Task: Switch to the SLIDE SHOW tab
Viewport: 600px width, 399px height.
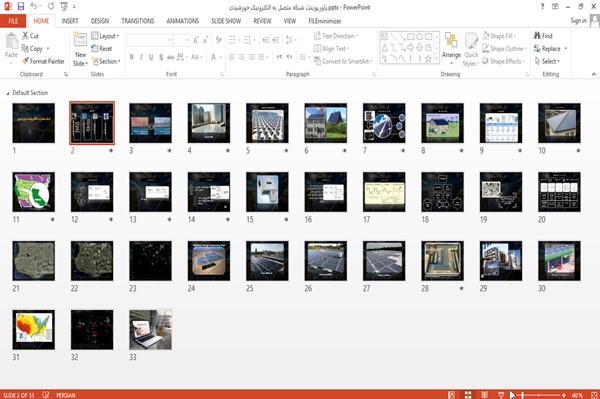Action: click(226, 21)
